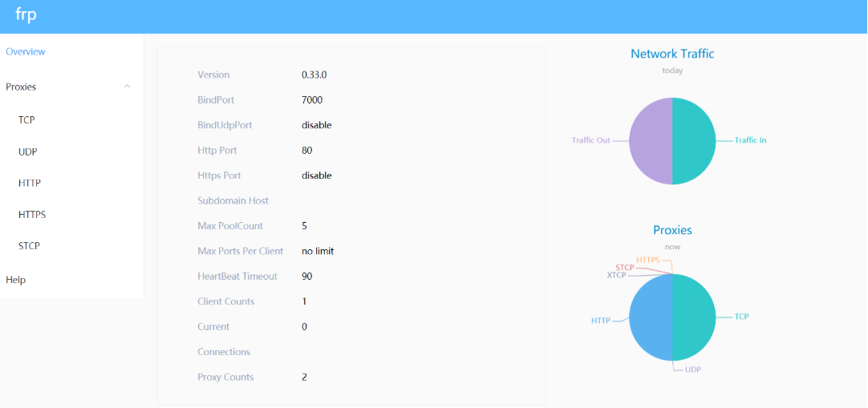The height and width of the screenshot is (408, 868).
Task: Click the Network Traffic chart title
Action: pos(672,54)
